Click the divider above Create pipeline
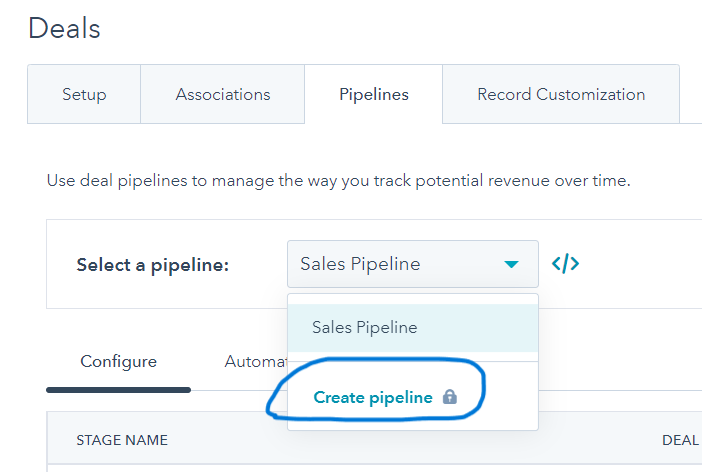The image size is (702, 472). tap(412, 363)
